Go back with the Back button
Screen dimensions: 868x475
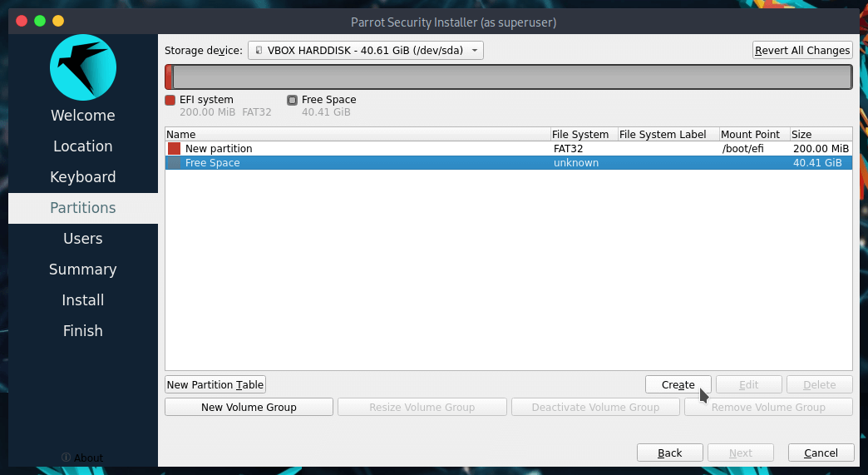(669, 453)
